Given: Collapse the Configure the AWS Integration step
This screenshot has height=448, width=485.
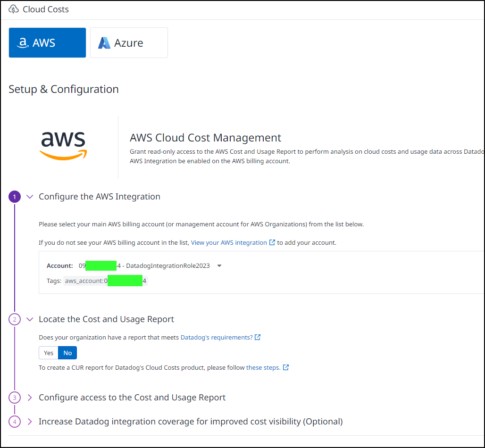Looking at the screenshot, I should (30, 197).
